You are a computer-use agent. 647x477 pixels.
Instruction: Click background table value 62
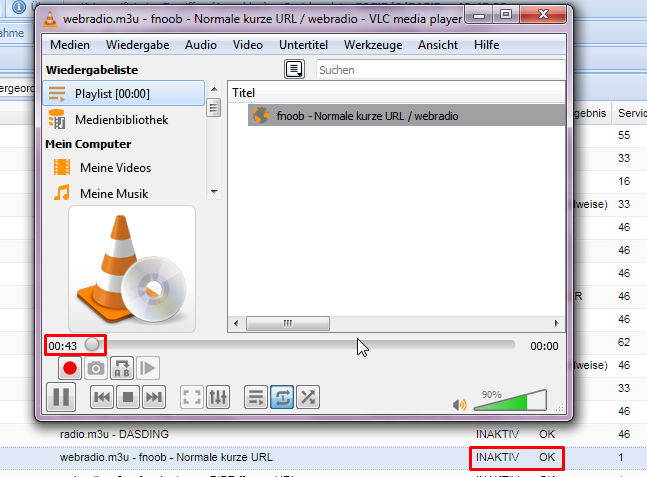[x=624, y=342]
